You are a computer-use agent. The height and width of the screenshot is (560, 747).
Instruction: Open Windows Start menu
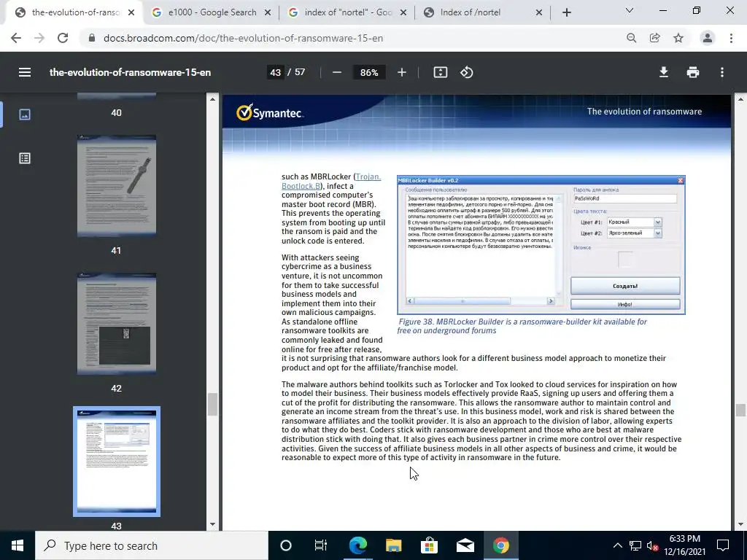(18, 545)
